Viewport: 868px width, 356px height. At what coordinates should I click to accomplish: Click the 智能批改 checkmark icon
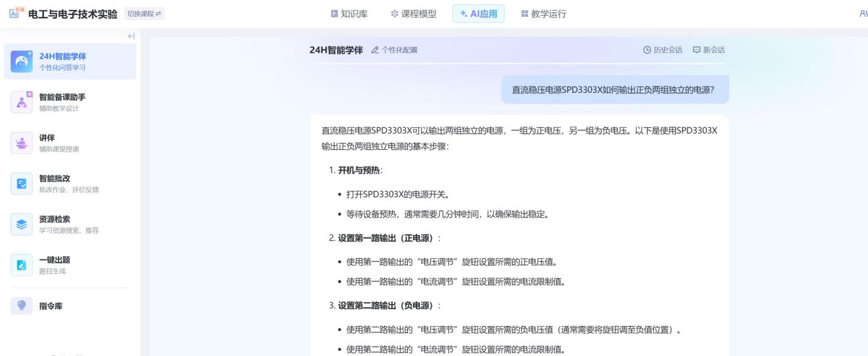(22, 184)
